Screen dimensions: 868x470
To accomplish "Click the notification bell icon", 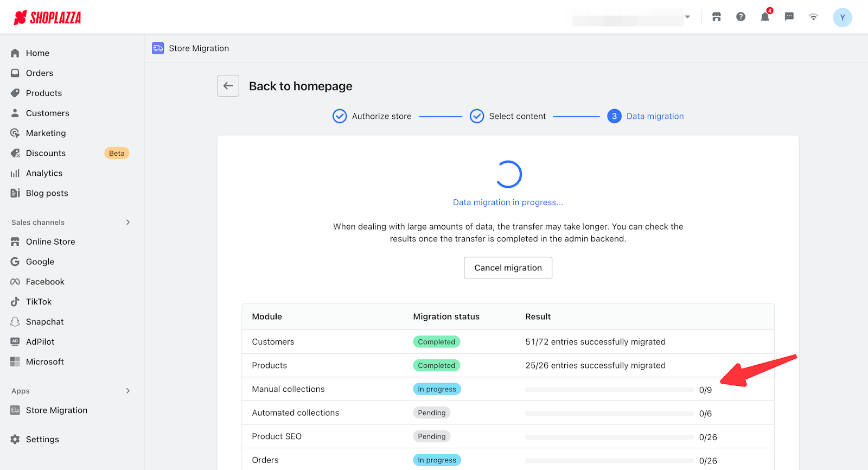I will [765, 17].
